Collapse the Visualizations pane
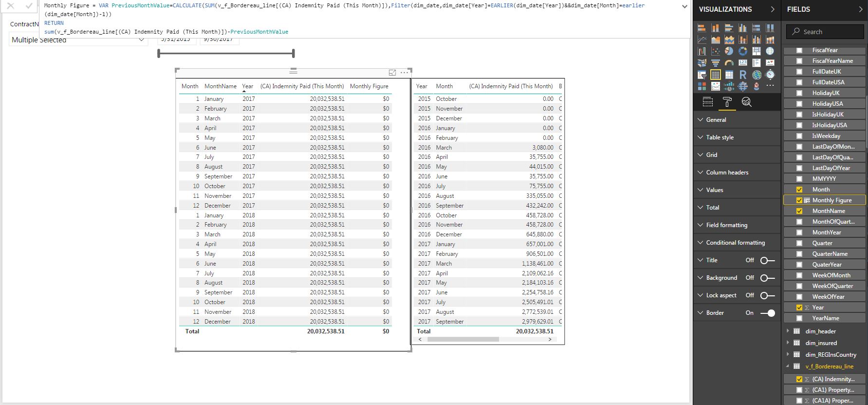The height and width of the screenshot is (405, 868). point(773,9)
